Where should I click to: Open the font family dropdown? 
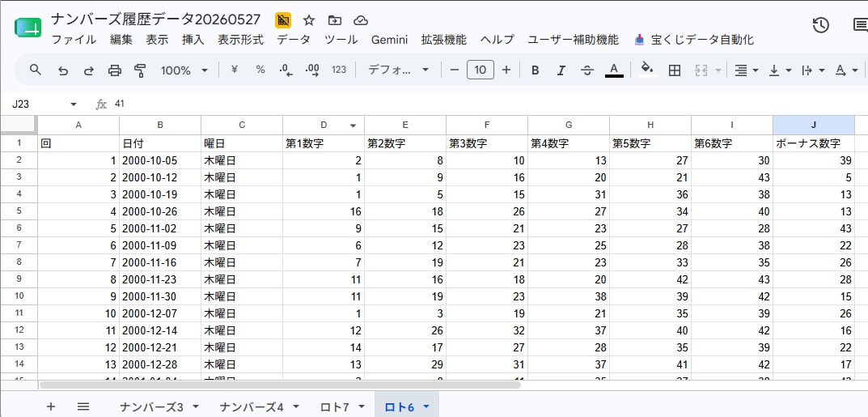(399, 70)
